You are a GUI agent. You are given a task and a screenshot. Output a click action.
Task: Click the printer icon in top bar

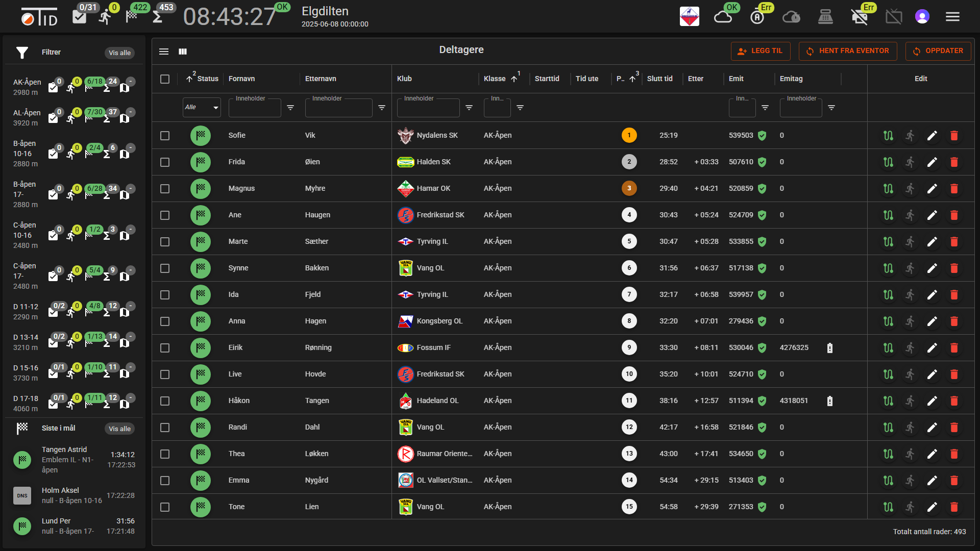825,17
